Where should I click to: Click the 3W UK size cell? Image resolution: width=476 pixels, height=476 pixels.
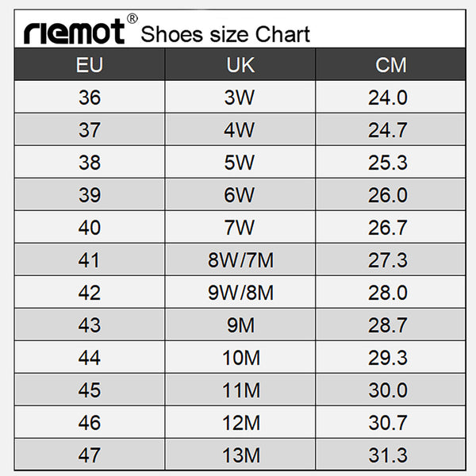pos(240,97)
